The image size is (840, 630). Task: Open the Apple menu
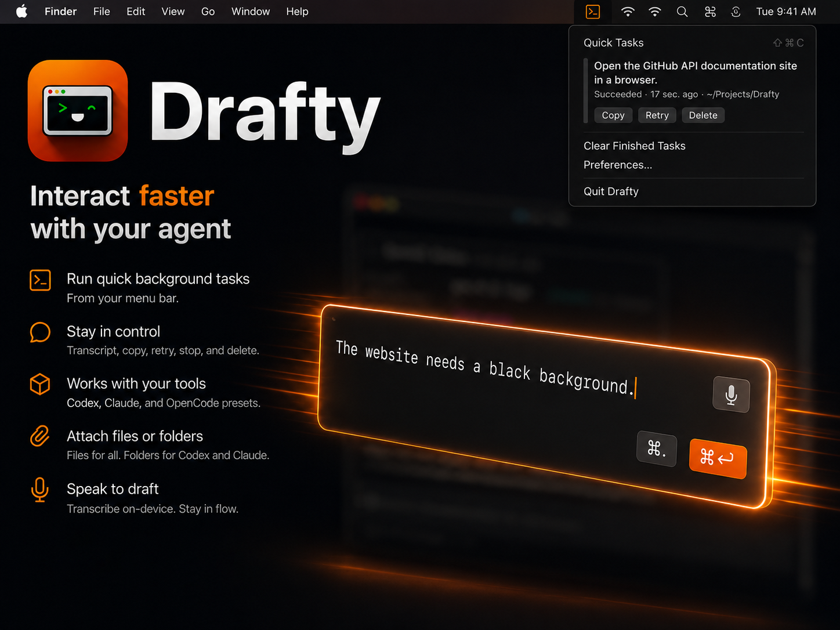coord(21,12)
